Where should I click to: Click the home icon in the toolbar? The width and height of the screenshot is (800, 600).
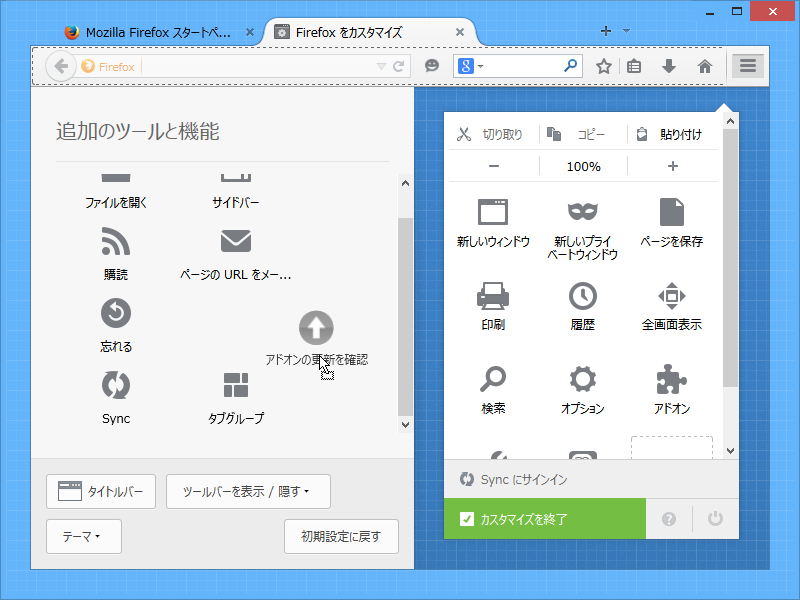[705, 66]
